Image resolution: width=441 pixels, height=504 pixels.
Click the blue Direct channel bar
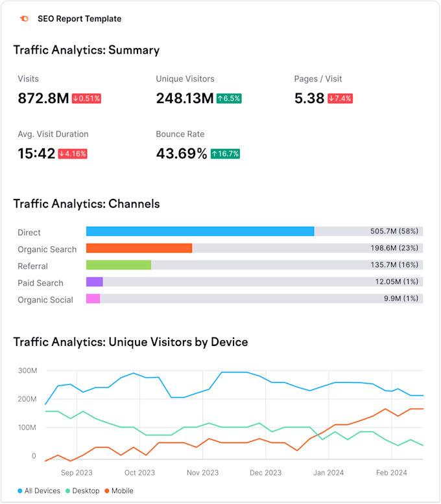[x=200, y=231]
